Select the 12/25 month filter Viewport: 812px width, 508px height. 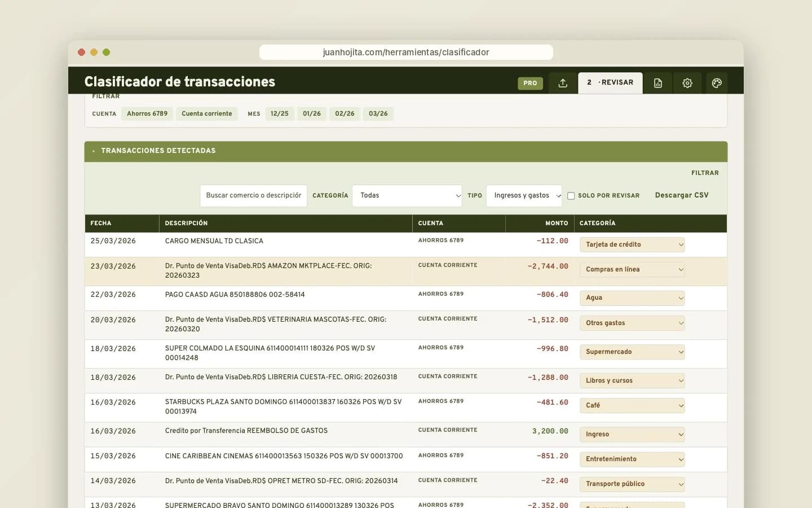[280, 113]
